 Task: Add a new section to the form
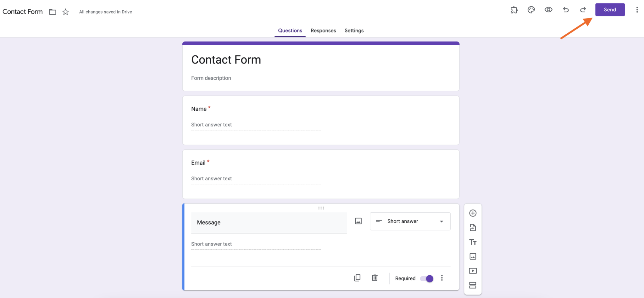[x=473, y=285]
